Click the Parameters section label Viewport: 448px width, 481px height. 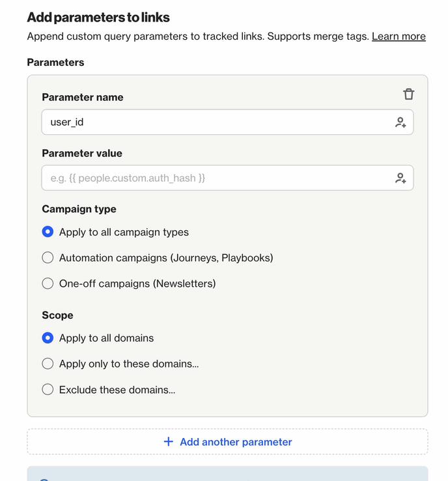click(x=55, y=63)
